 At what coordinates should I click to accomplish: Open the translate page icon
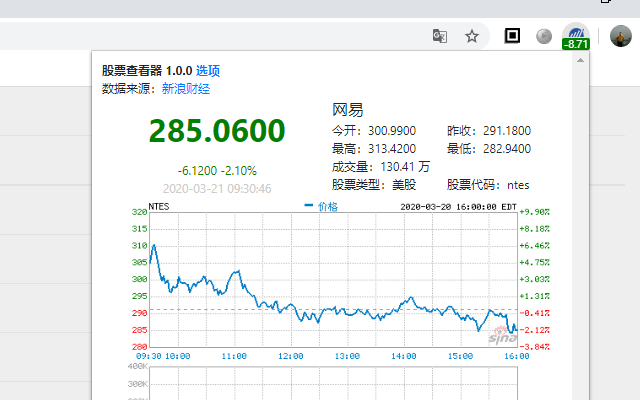tap(440, 36)
